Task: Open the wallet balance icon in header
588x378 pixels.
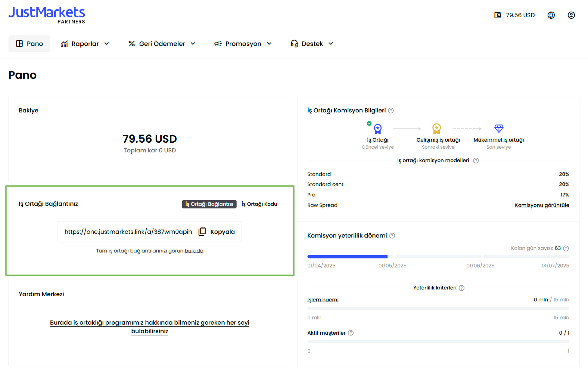Action: [498, 15]
